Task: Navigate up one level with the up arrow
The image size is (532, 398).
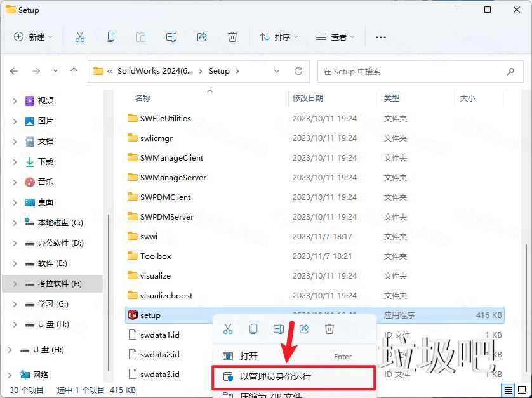Action: point(74,71)
